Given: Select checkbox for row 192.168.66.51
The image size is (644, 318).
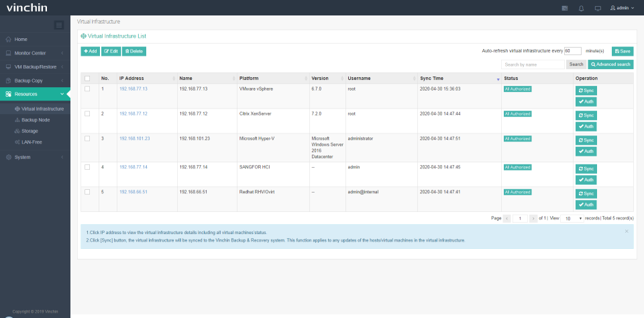Looking at the screenshot, I should (x=87, y=192).
